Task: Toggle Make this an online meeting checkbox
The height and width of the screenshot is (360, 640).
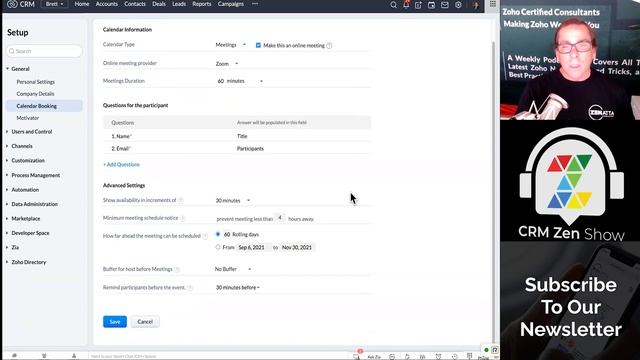Action: click(258, 45)
